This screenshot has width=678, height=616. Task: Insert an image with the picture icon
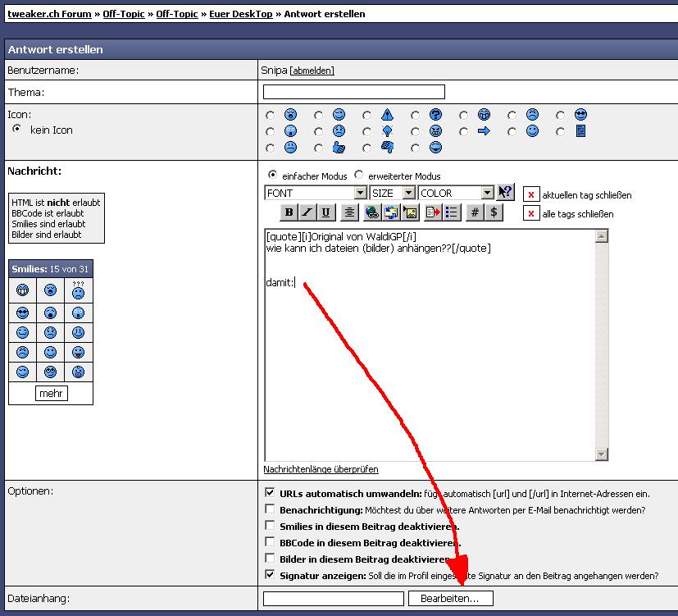point(411,212)
